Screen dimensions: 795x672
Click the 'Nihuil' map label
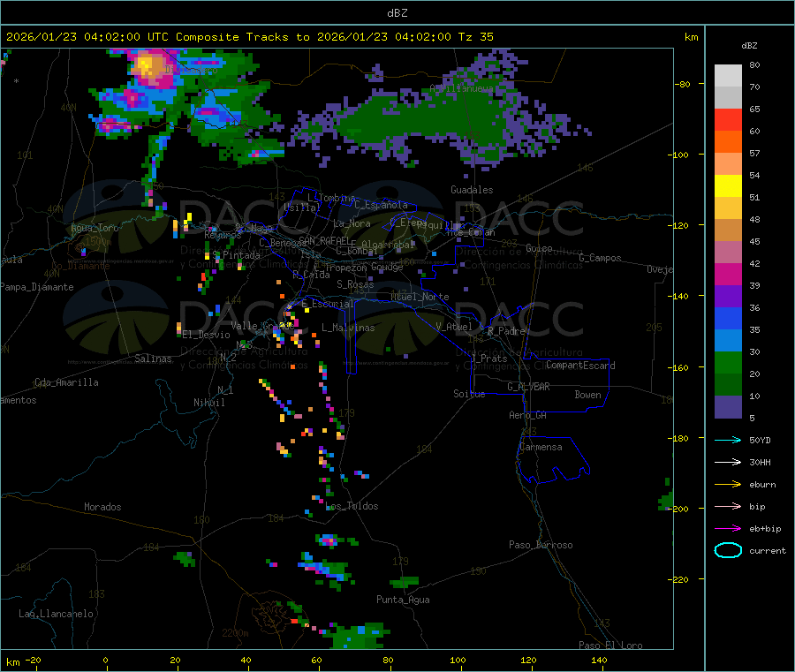coord(208,403)
